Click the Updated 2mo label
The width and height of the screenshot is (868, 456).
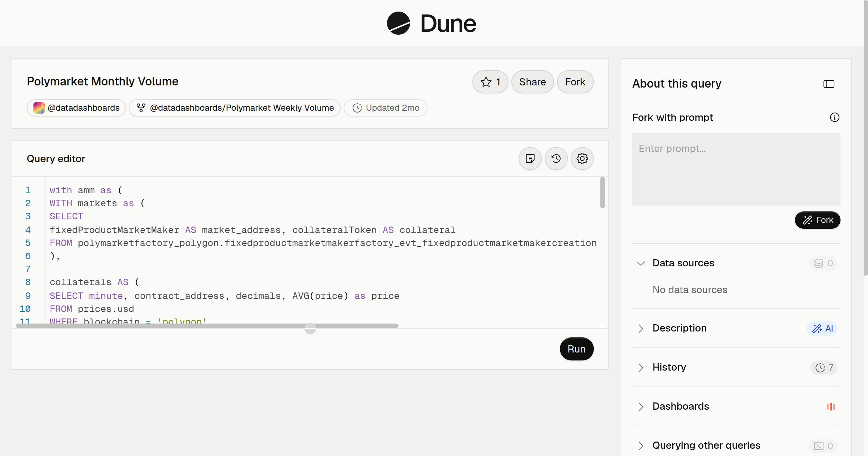coord(392,108)
